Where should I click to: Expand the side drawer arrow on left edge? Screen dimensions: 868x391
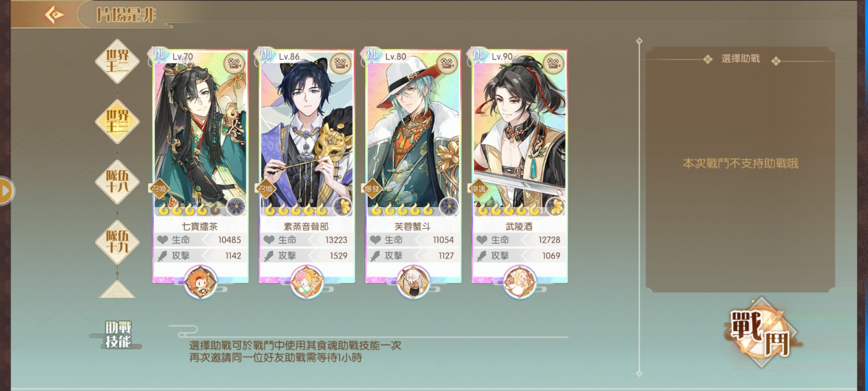(x=6, y=190)
